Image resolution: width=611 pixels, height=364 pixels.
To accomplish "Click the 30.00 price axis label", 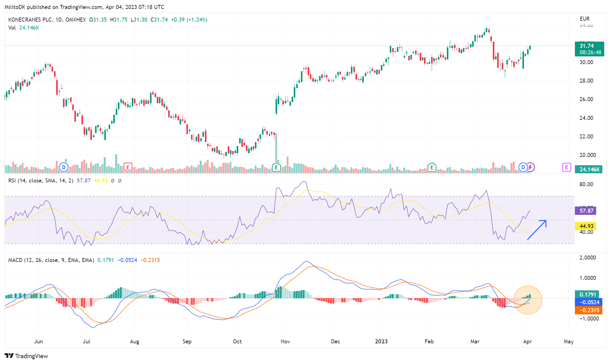I will (x=586, y=62).
